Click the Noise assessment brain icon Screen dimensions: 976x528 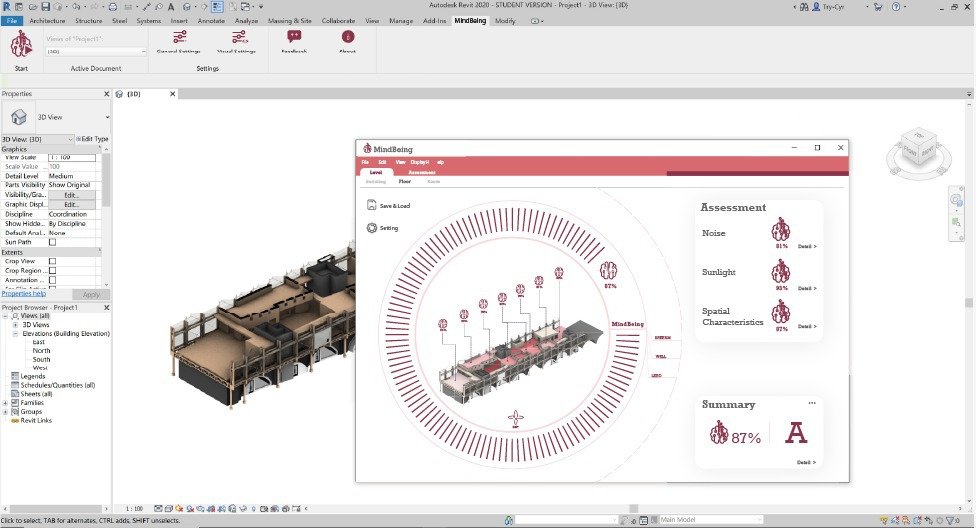pos(781,230)
